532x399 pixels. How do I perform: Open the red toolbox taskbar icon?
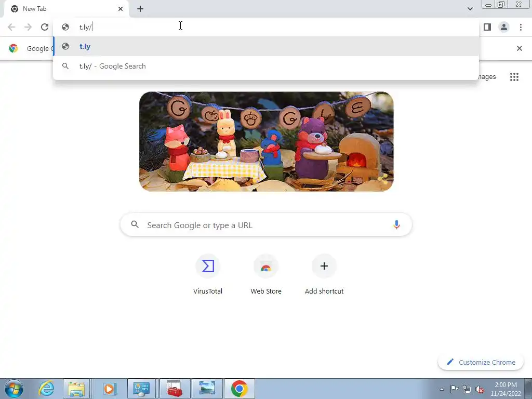coord(175,389)
